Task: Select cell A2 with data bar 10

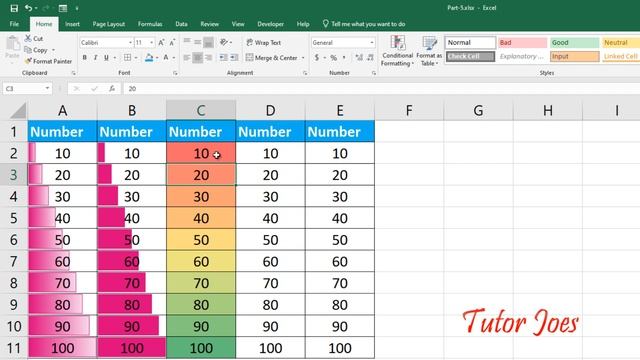Action: [x=62, y=153]
